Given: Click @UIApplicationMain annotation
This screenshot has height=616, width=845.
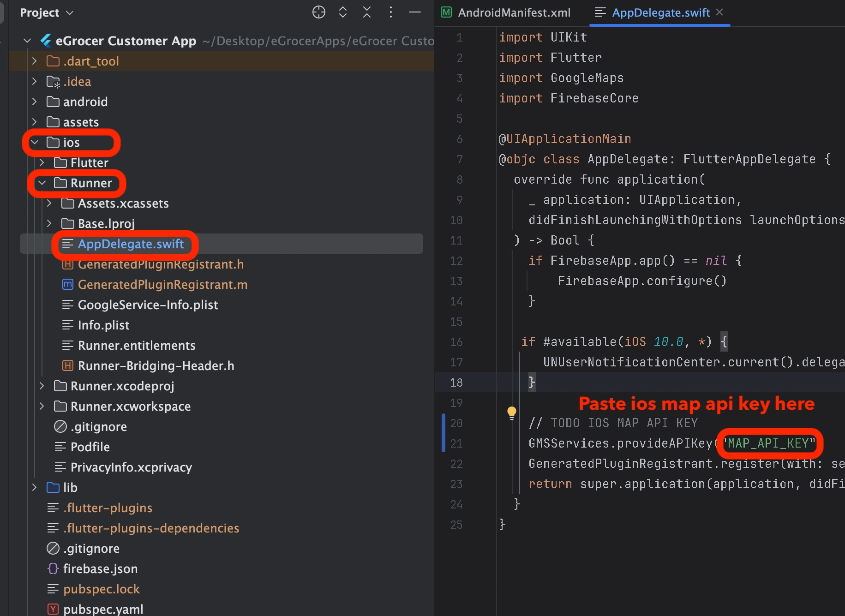Looking at the screenshot, I should pos(565,139).
